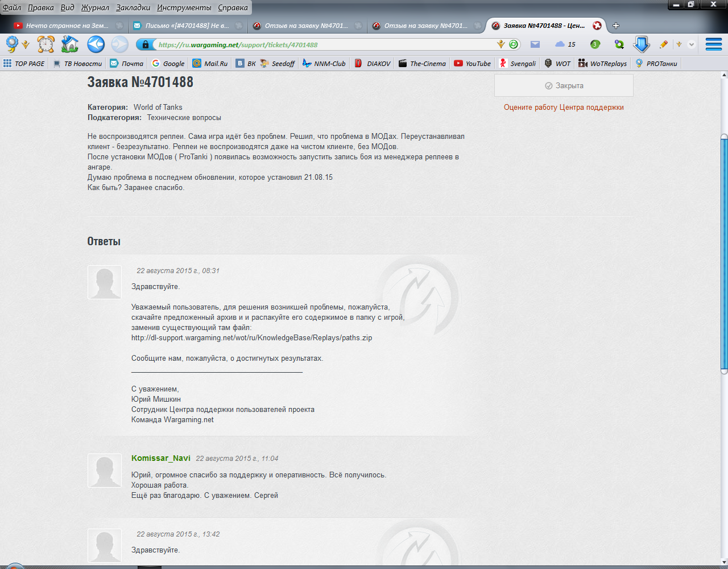728x569 pixels.
Task: Open the downloads blue arrow icon
Action: tap(642, 44)
